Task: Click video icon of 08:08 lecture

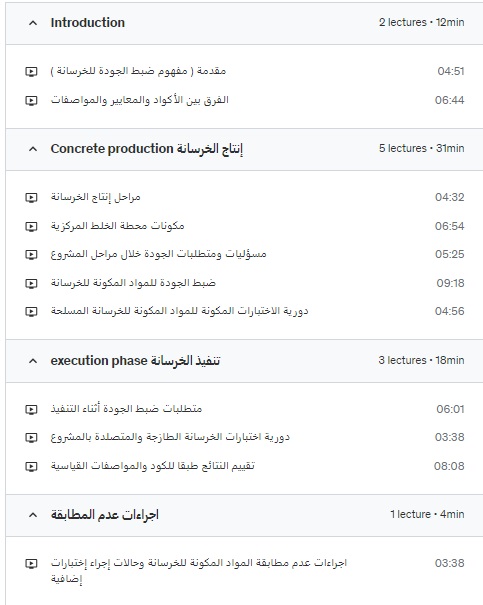Action: pyautogui.click(x=31, y=466)
